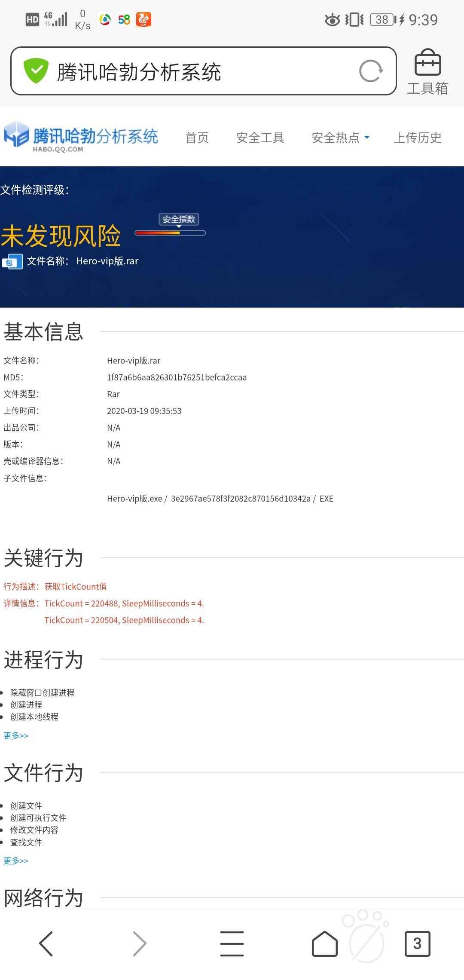464x980 pixels.
Task: Tap the address bar titled 腾讯哈勃分析系统
Action: (203, 71)
